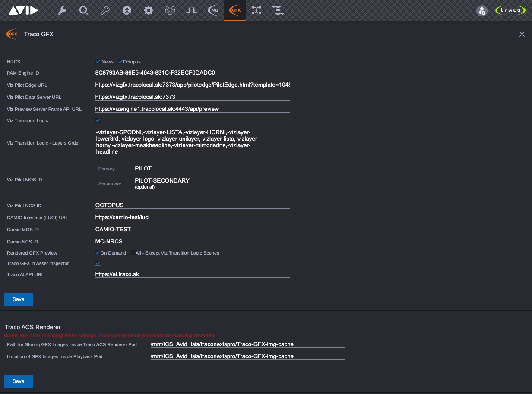The height and width of the screenshot is (394, 532).
Task: Edit the Viz Pilot NCS ID field
Action: [x=192, y=205]
